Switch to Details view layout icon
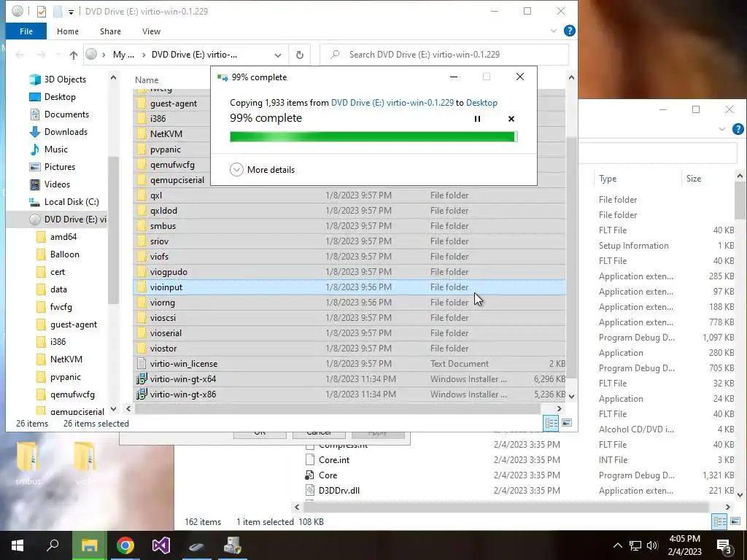This screenshot has height=560, width=747. (551, 423)
